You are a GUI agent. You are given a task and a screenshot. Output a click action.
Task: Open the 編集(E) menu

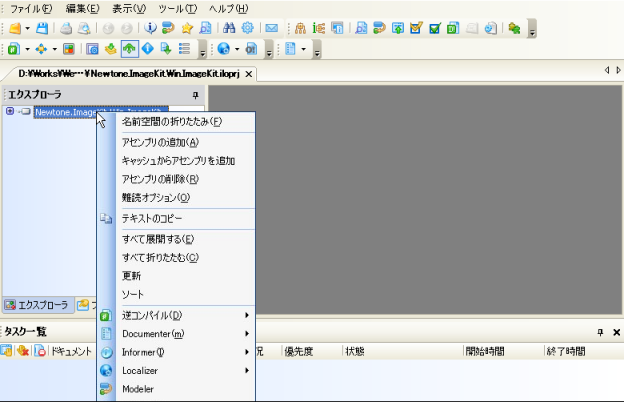click(x=82, y=8)
